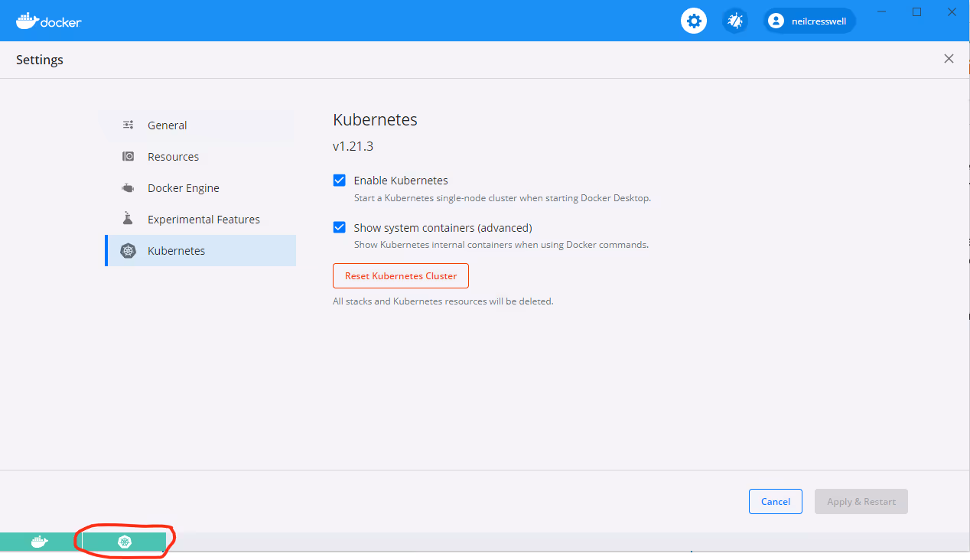Screen dimensions: 970x560
Task: Click the 'Show Kubernetes internal containers' description
Action: (501, 245)
